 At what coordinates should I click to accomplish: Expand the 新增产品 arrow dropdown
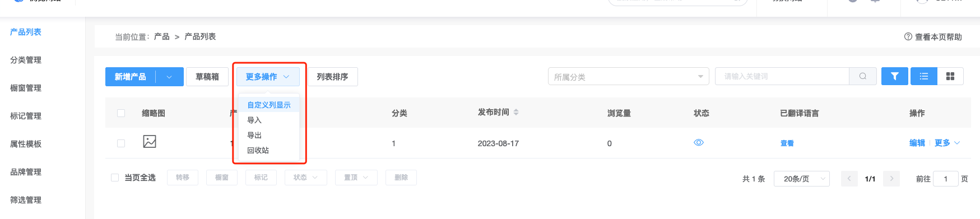169,77
